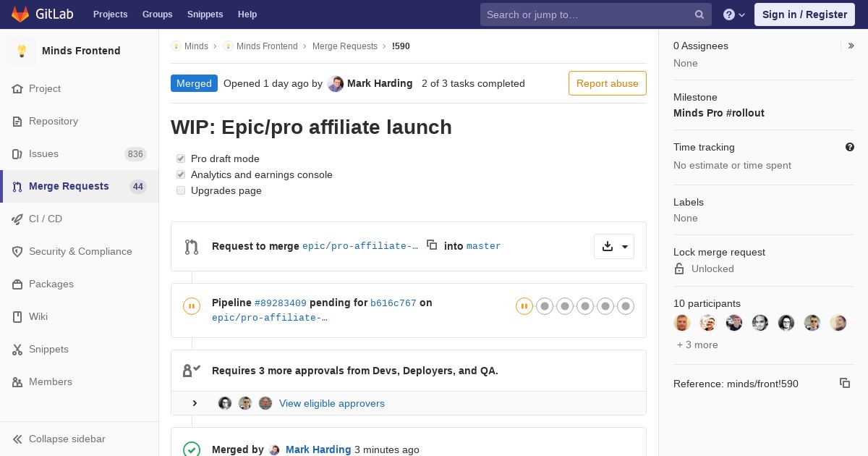The image size is (868, 456).
Task: Click the search magnifier icon
Action: coord(699,14)
